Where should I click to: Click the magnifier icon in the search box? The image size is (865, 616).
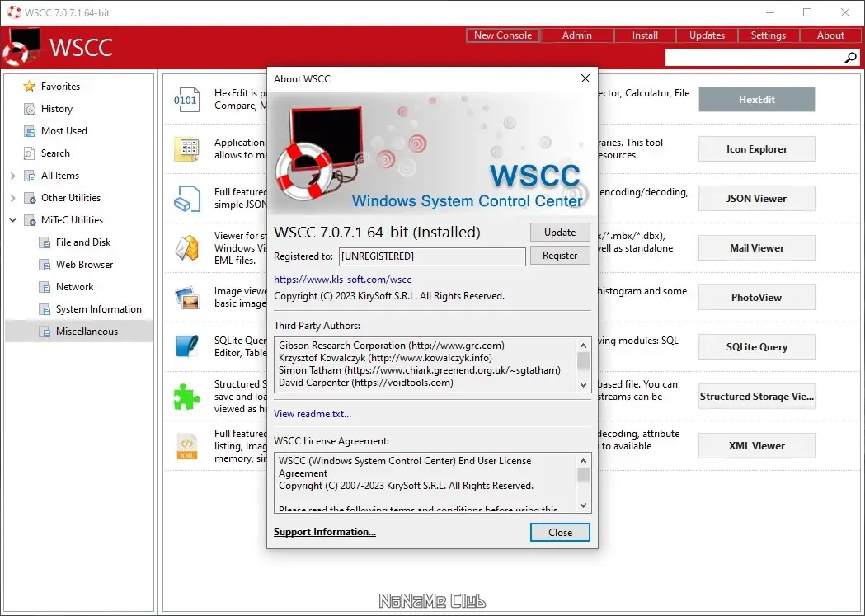(x=849, y=57)
